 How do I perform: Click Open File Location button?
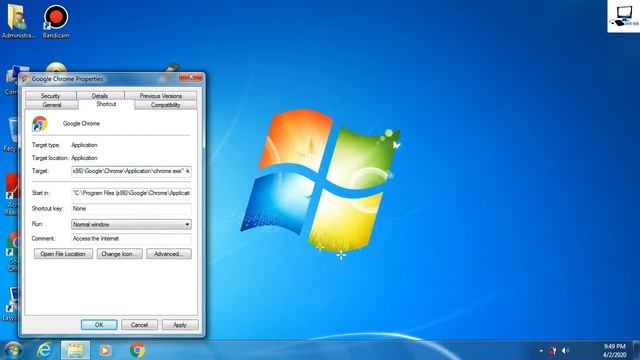(63, 254)
